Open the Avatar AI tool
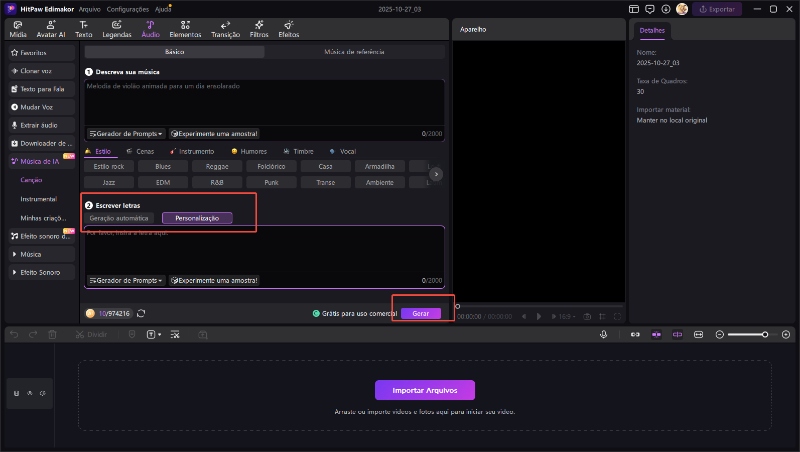This screenshot has height=452, width=800. tap(50, 28)
